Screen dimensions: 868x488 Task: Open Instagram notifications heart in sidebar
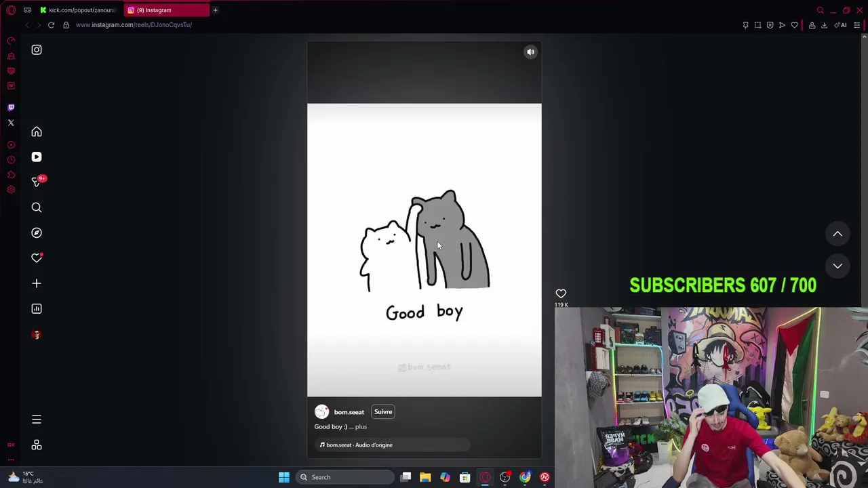(37, 258)
